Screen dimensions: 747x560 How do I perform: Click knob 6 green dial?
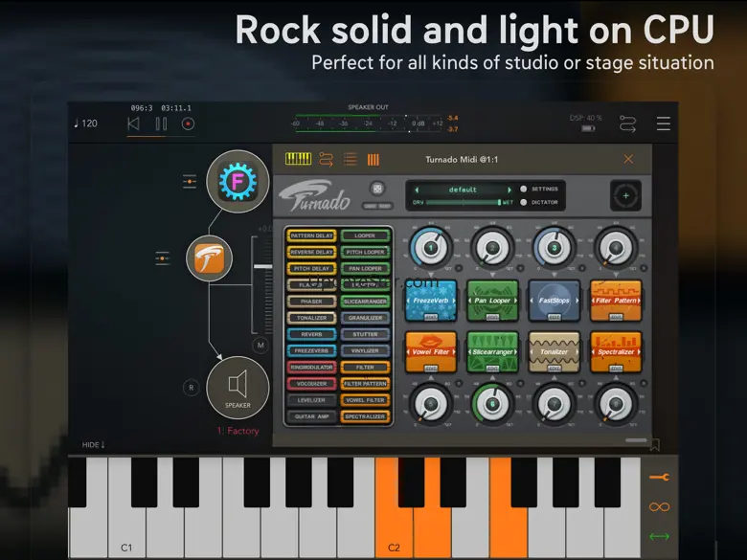click(x=492, y=404)
